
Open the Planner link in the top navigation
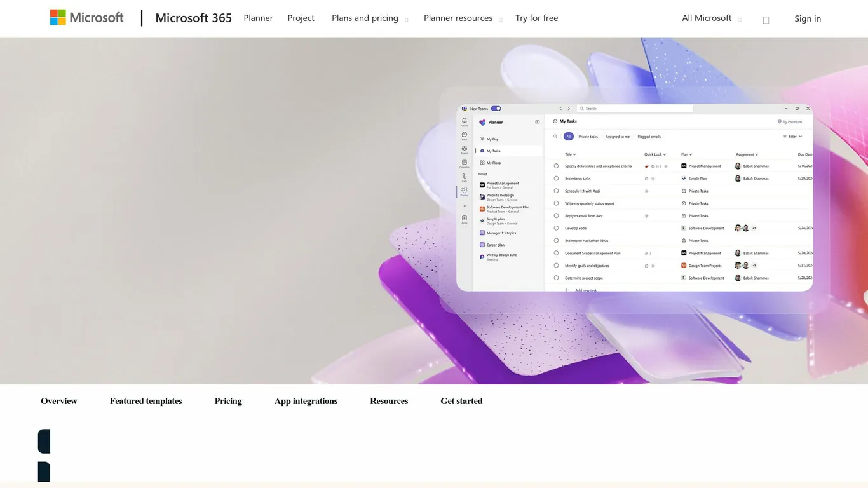(258, 18)
